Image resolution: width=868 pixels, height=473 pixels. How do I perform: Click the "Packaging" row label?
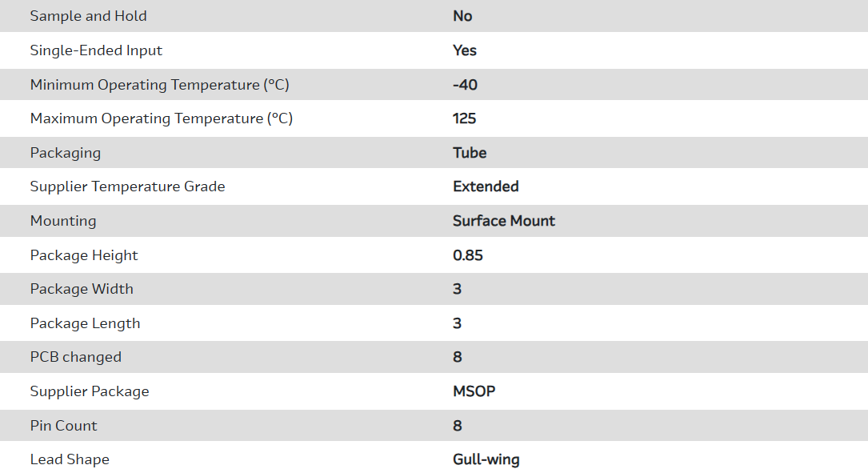click(x=65, y=153)
